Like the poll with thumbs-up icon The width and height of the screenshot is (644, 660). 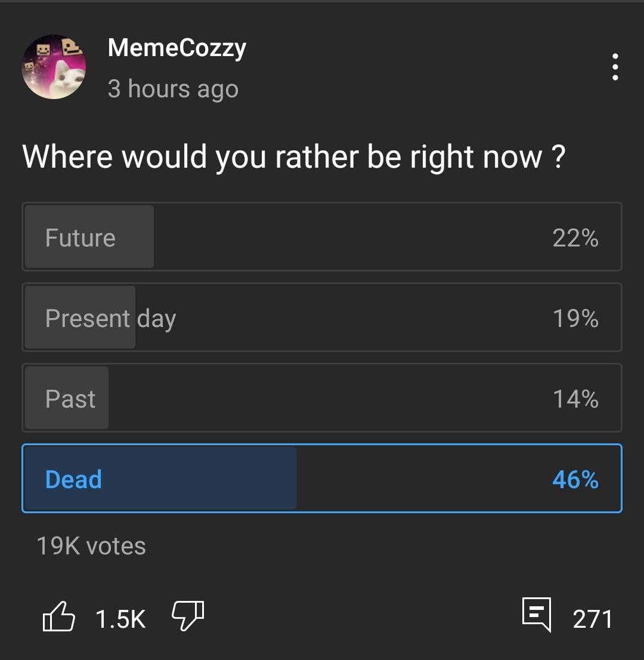pos(59,617)
